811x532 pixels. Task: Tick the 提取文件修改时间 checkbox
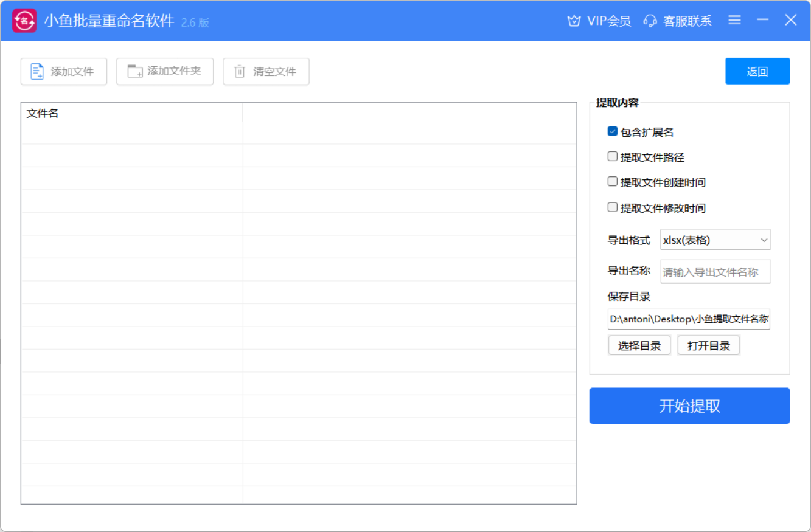point(613,207)
